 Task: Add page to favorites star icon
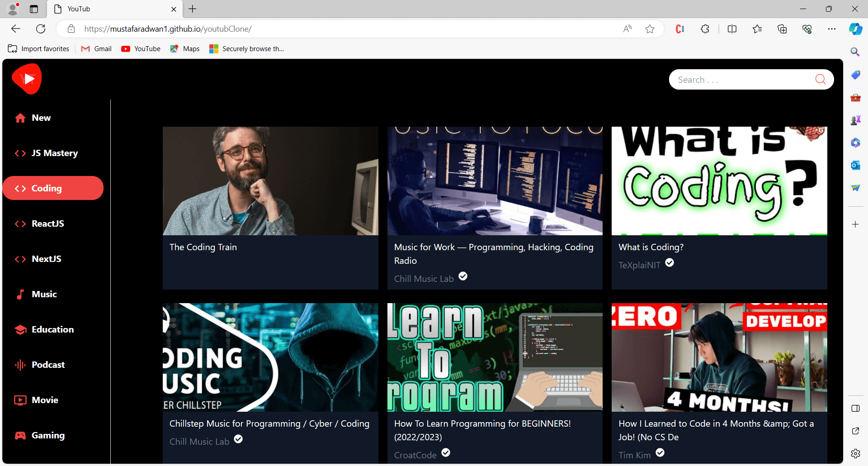pos(650,29)
